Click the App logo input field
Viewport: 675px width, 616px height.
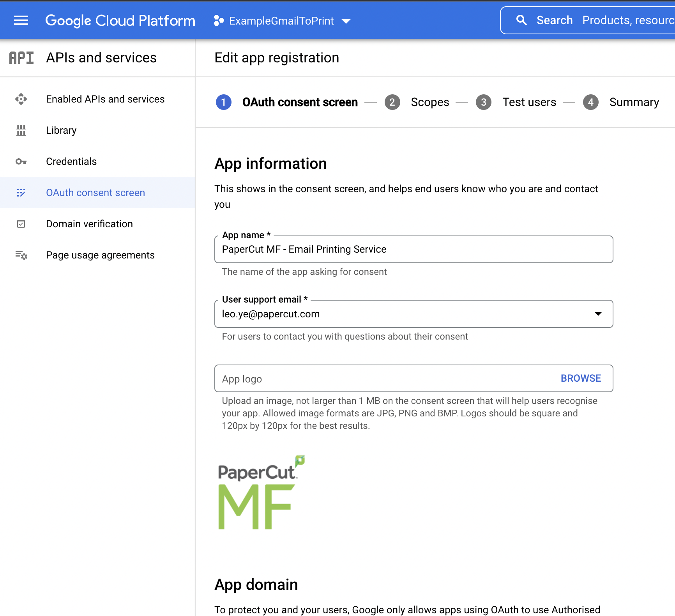pos(414,379)
